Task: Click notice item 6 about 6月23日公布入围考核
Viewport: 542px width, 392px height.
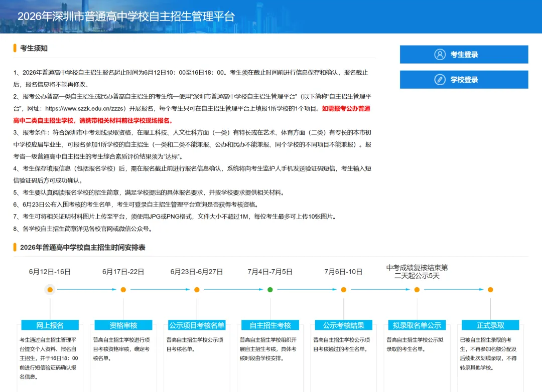Action: click(136, 205)
